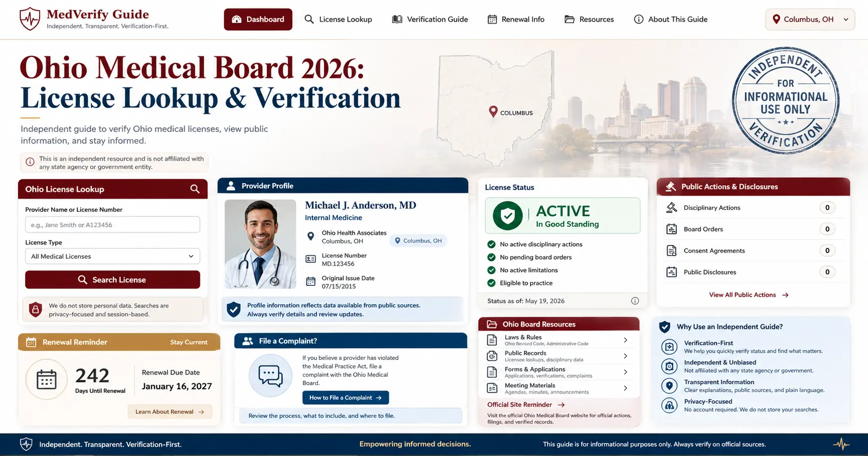Click the heartbeat pulse icon in footer
Viewport: 868px width, 456px height.
click(841, 444)
